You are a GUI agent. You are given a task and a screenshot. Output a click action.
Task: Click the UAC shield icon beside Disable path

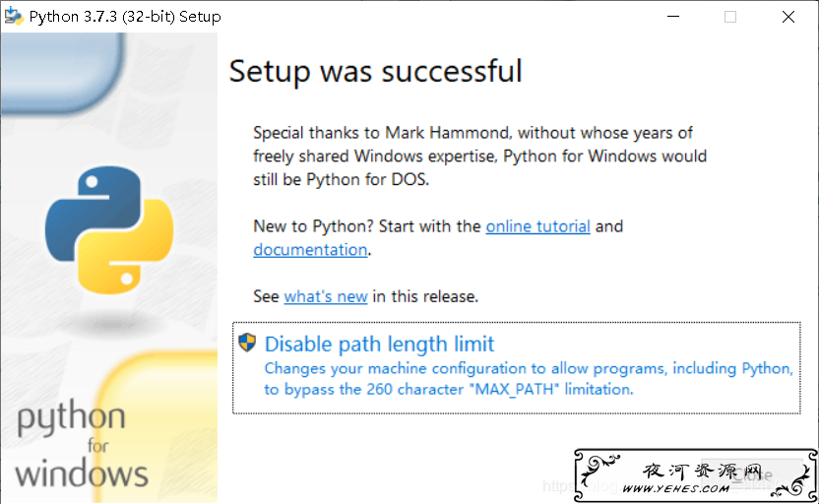coord(247,343)
